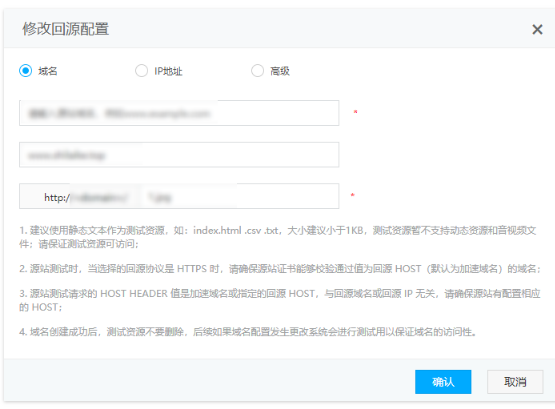The height and width of the screenshot is (409, 555).
Task: Click the red asterisk beside the origin domain field
Action: click(355, 112)
